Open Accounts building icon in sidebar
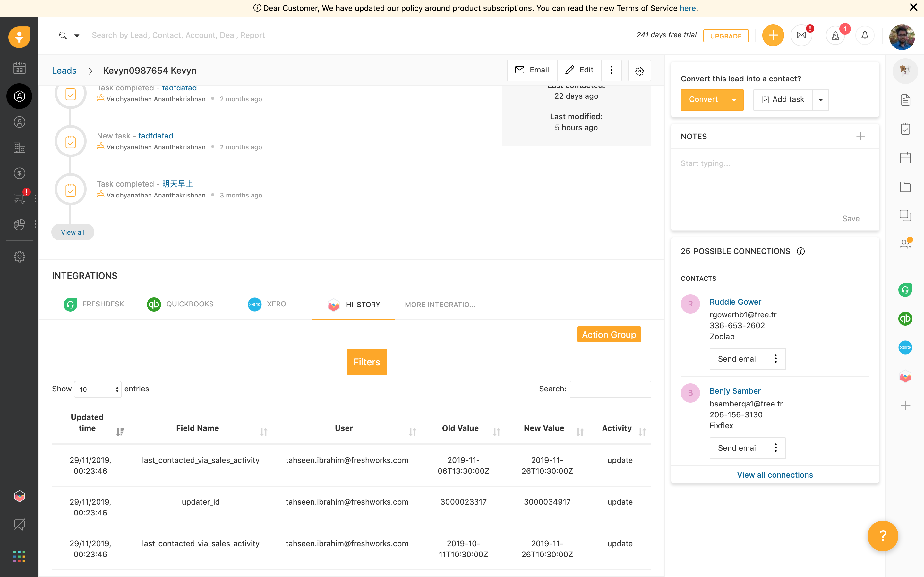This screenshot has width=924, height=577. pyautogui.click(x=20, y=148)
